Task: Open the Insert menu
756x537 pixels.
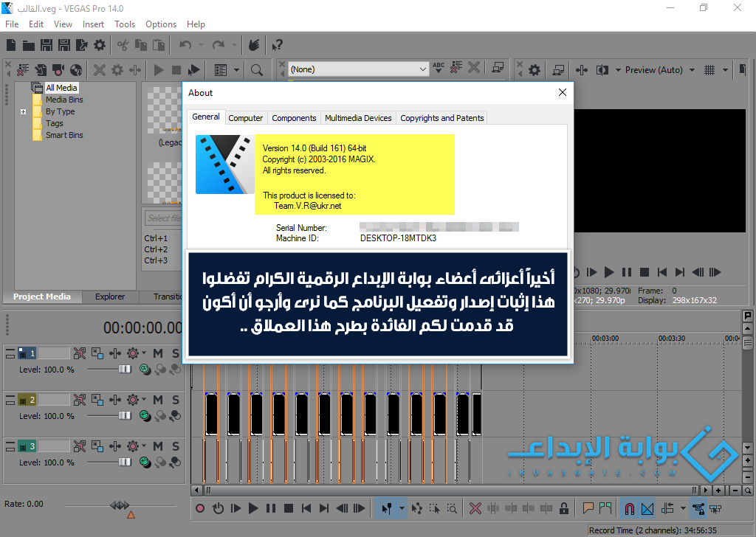Action: point(93,24)
